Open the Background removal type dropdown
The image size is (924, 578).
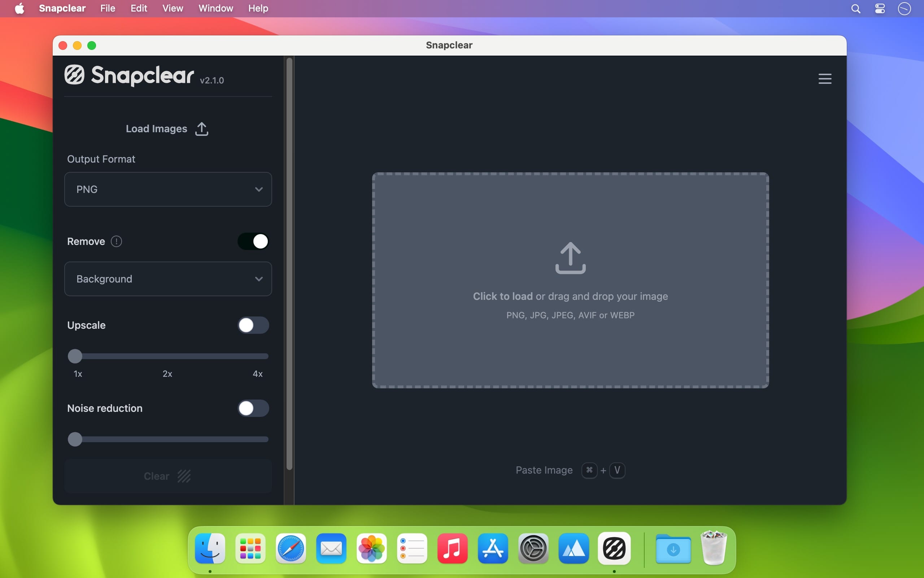[x=168, y=279]
